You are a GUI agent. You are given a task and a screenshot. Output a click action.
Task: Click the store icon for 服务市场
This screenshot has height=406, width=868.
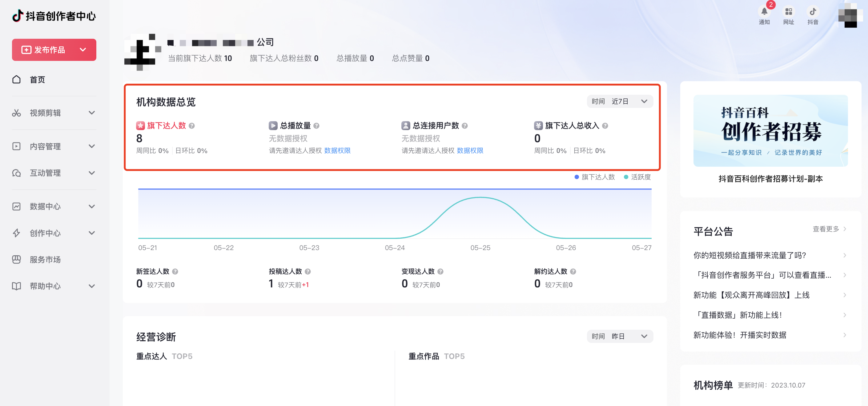pos(17,260)
